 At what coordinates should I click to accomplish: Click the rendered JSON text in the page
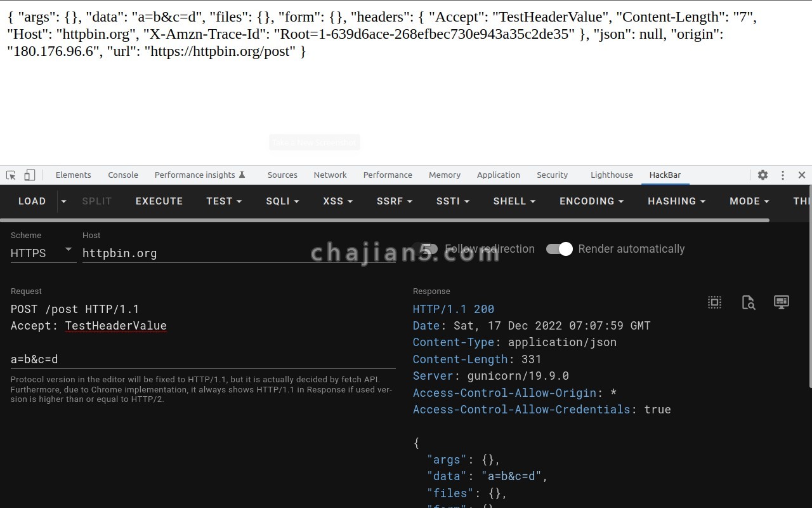pyautogui.click(x=382, y=34)
